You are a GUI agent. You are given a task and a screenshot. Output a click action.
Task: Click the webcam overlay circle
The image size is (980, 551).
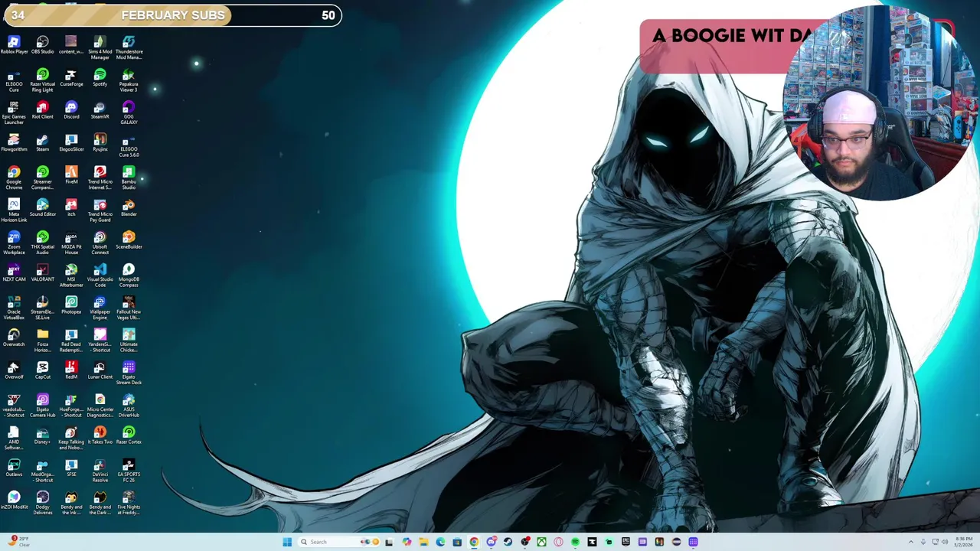[x=880, y=103]
